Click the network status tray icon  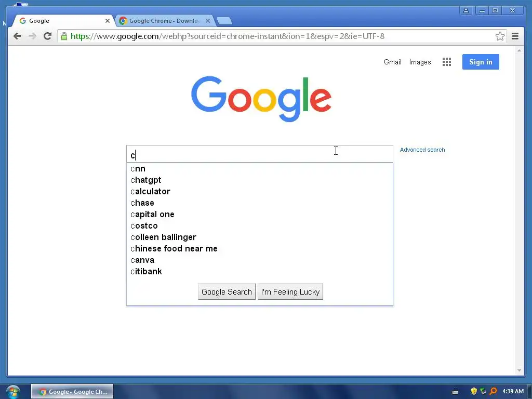click(x=483, y=391)
